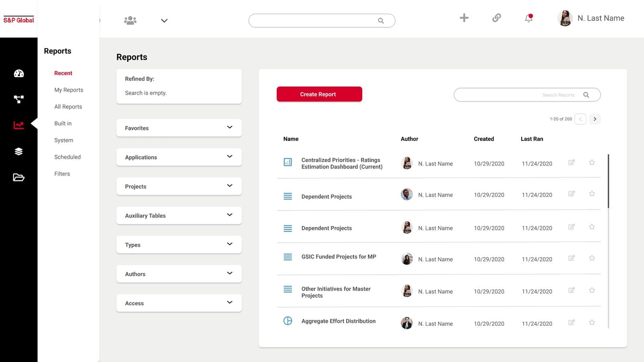This screenshot has height=362, width=644.
Task: Click the plus add icon in header
Action: (x=464, y=18)
